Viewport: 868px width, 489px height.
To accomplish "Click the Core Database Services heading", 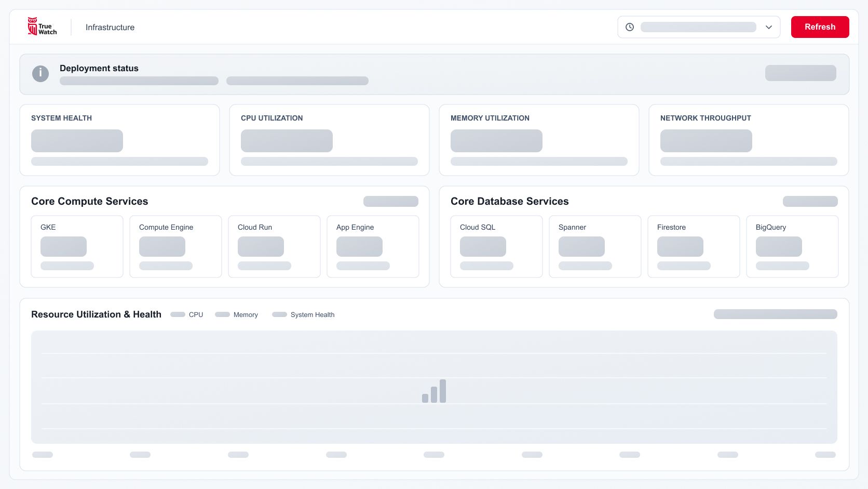I will pyautogui.click(x=510, y=201).
